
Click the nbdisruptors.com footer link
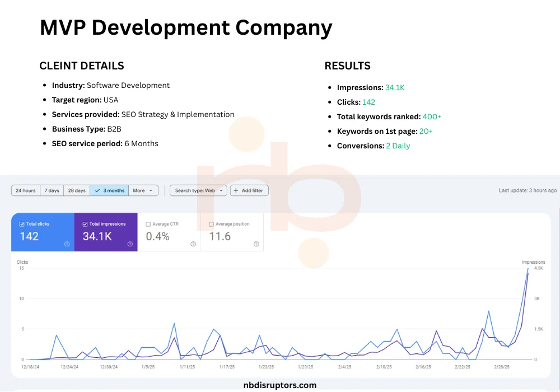pos(280,385)
